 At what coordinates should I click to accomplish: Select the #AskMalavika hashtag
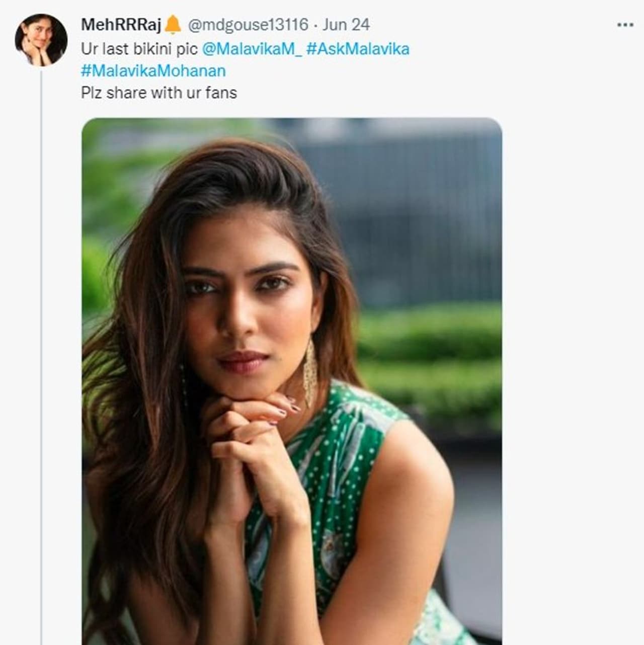pyautogui.click(x=358, y=49)
